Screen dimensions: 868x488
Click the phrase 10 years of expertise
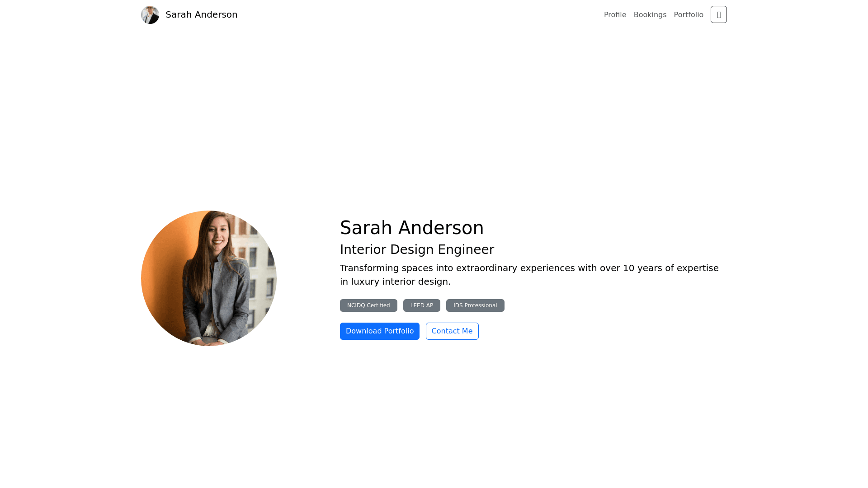click(x=670, y=268)
